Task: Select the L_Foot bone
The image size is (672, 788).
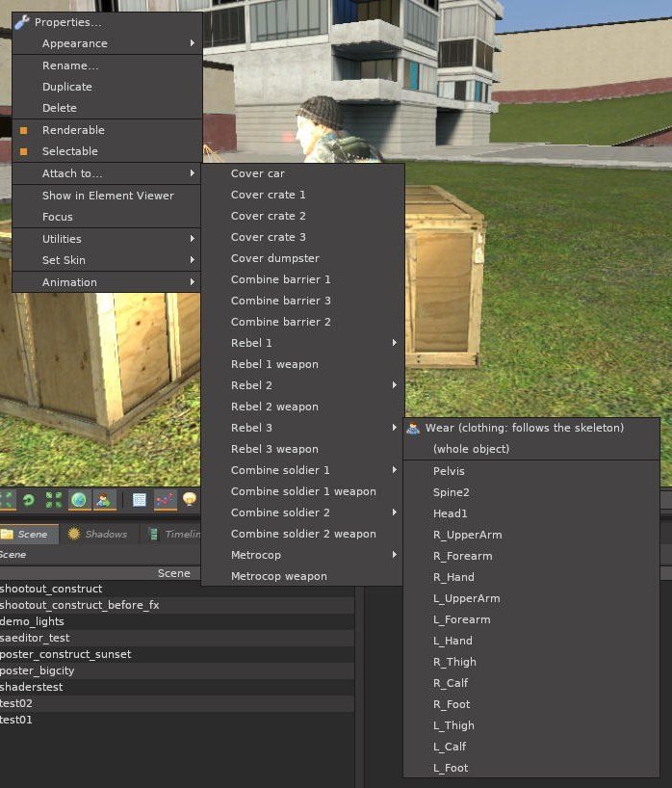Action: [x=531, y=768]
